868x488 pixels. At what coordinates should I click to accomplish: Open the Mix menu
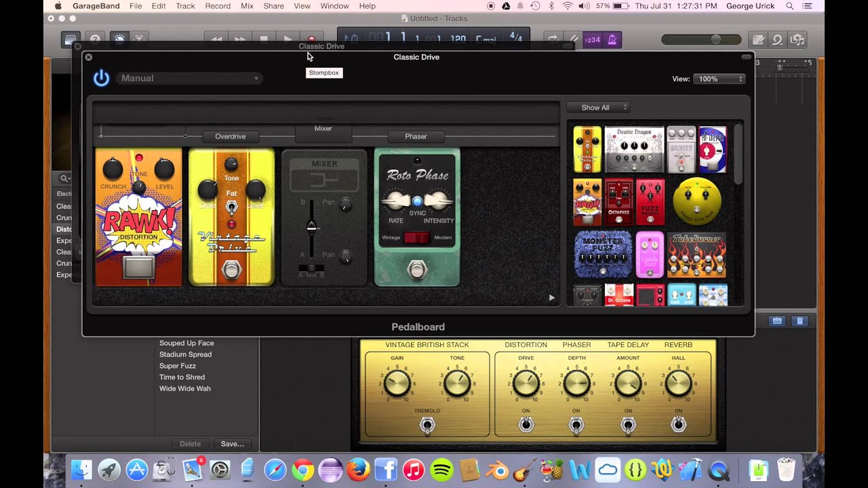[247, 6]
